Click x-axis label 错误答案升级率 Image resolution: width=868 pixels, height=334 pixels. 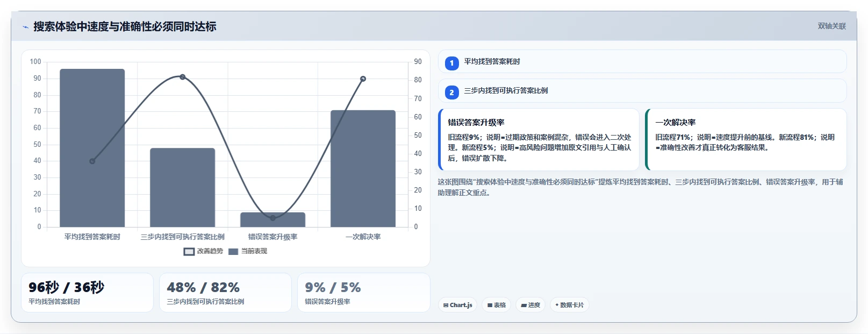(x=273, y=237)
